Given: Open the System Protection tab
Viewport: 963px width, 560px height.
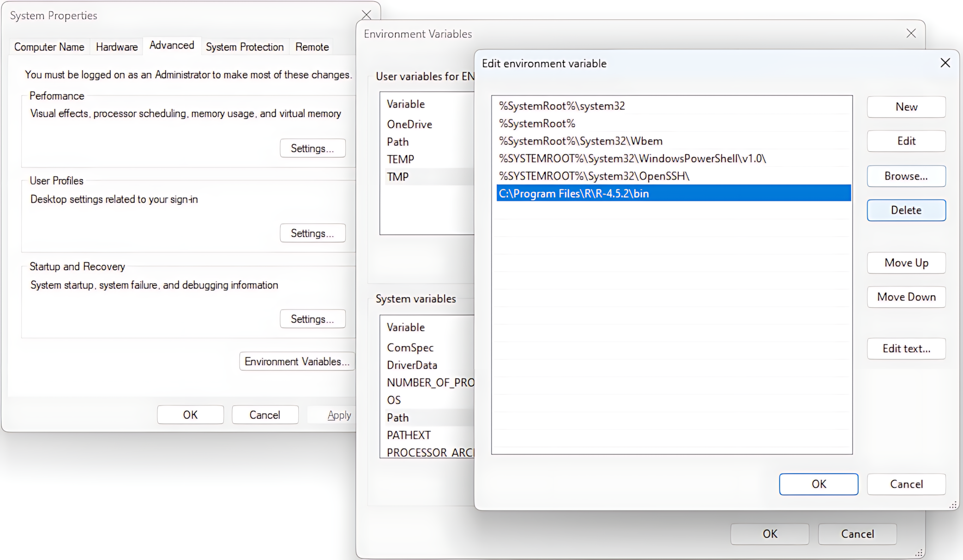Looking at the screenshot, I should [244, 47].
